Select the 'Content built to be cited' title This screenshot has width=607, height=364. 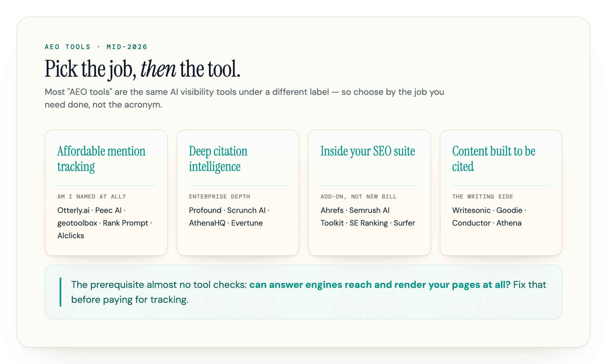coord(494,159)
